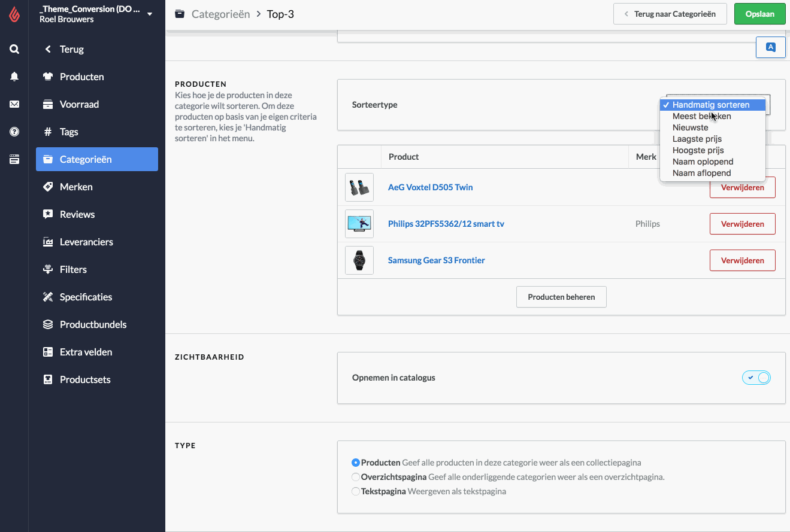The height and width of the screenshot is (532, 790).
Task: Click the Producten shirt icon
Action: [x=48, y=77]
